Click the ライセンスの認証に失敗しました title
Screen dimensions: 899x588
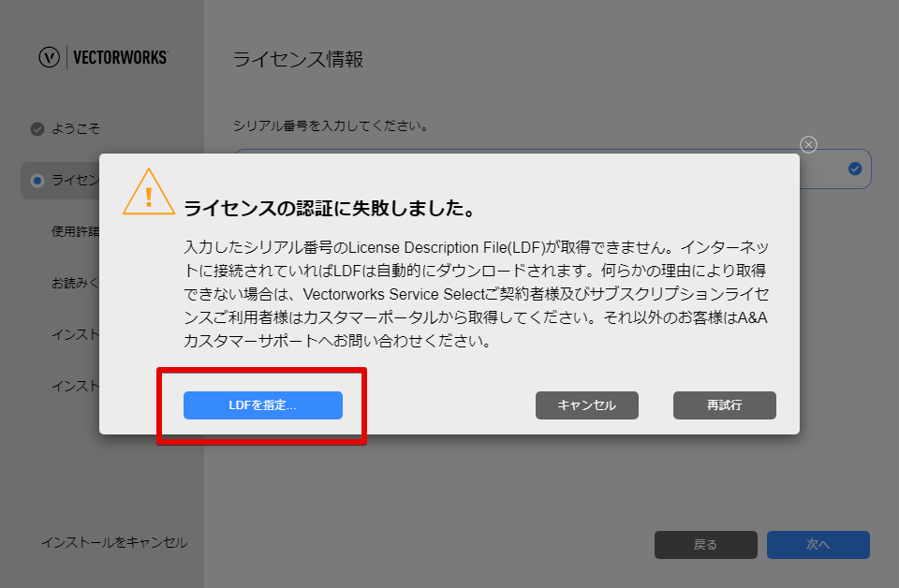point(330,208)
